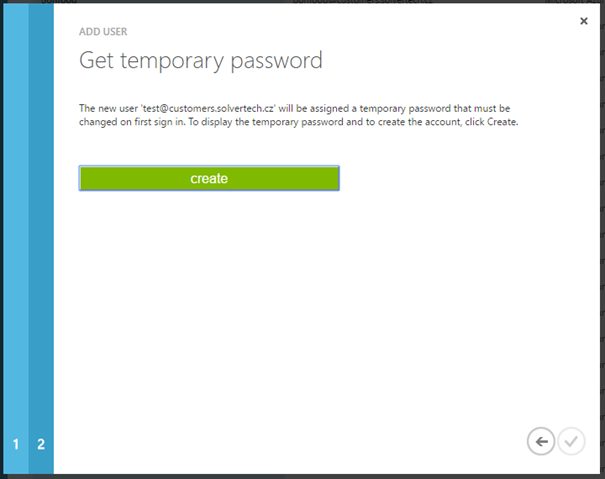Click the 'changed on first sign in' sentence
This screenshot has width=605, height=479.
point(132,122)
